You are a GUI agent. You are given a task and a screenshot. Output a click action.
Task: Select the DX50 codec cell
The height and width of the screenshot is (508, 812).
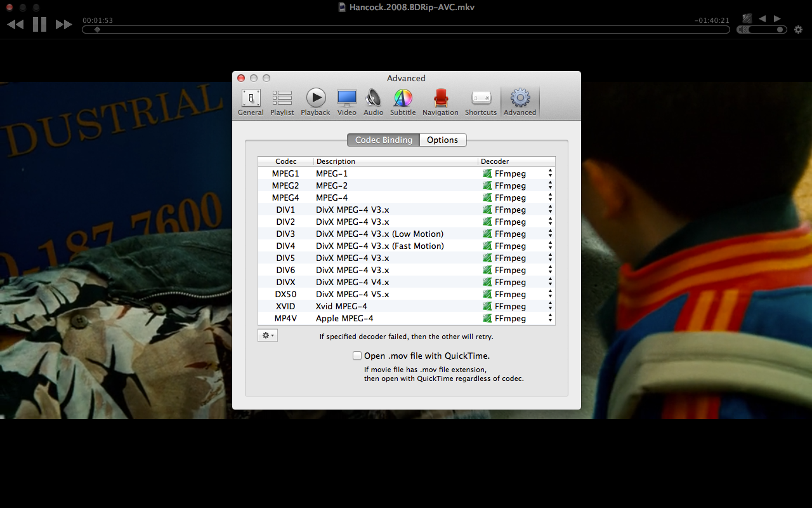tap(285, 294)
